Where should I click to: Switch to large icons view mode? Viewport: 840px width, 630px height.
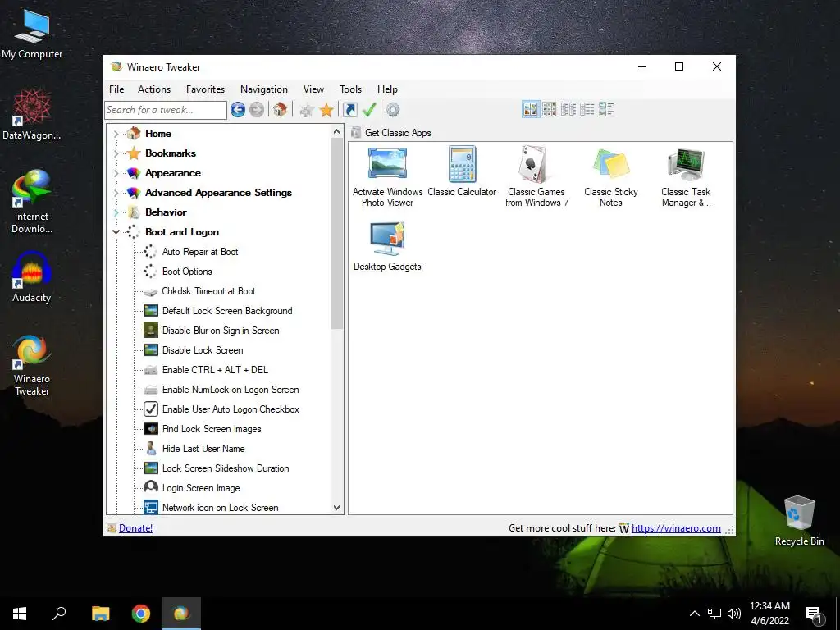pyautogui.click(x=531, y=109)
